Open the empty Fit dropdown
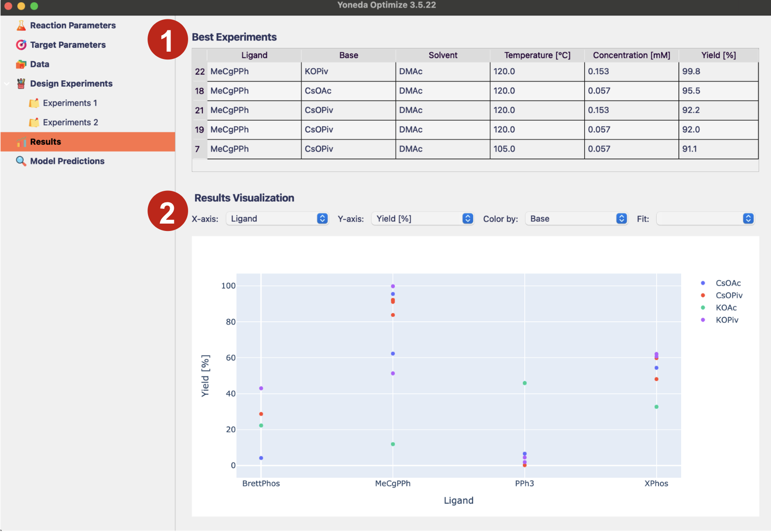The width and height of the screenshot is (771, 532). [705, 219]
